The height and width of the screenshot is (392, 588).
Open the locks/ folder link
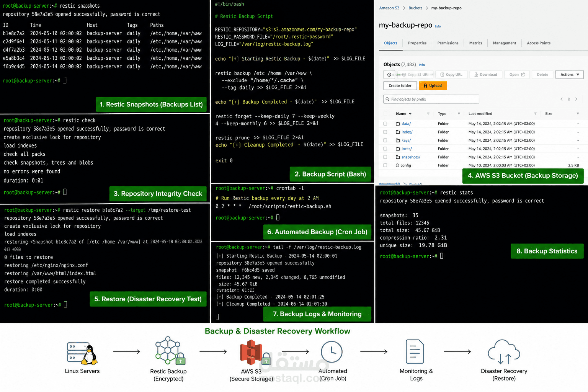click(407, 149)
